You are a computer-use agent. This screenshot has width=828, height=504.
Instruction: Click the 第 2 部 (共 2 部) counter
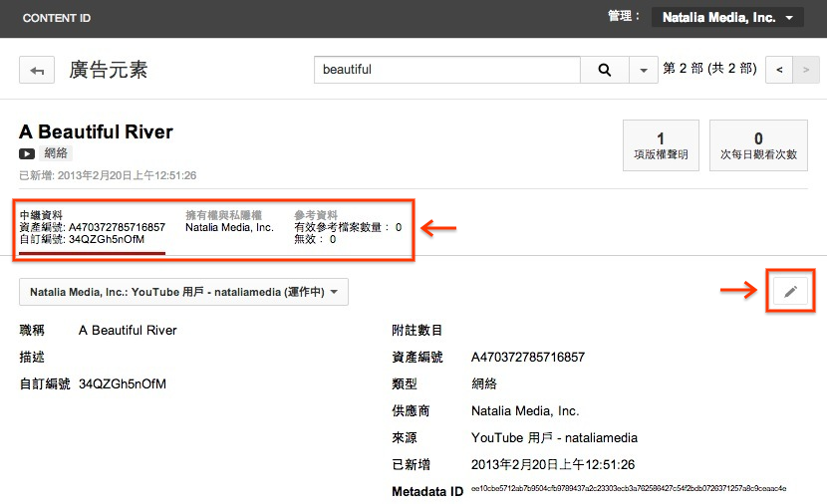click(709, 69)
